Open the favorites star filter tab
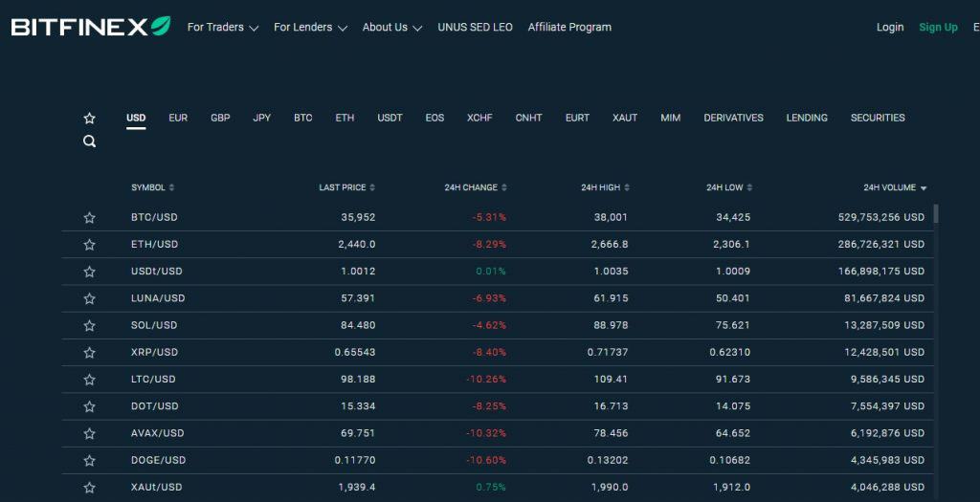 pyautogui.click(x=89, y=118)
